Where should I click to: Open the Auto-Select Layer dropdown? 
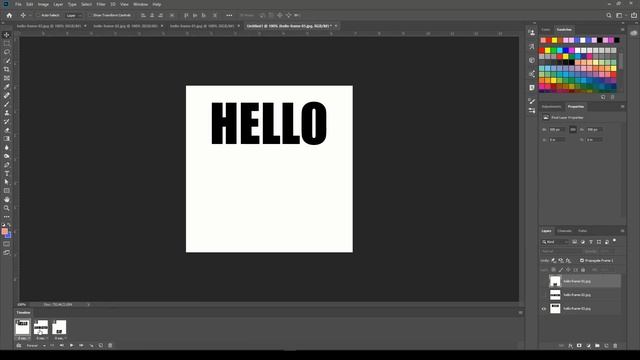tap(73, 16)
